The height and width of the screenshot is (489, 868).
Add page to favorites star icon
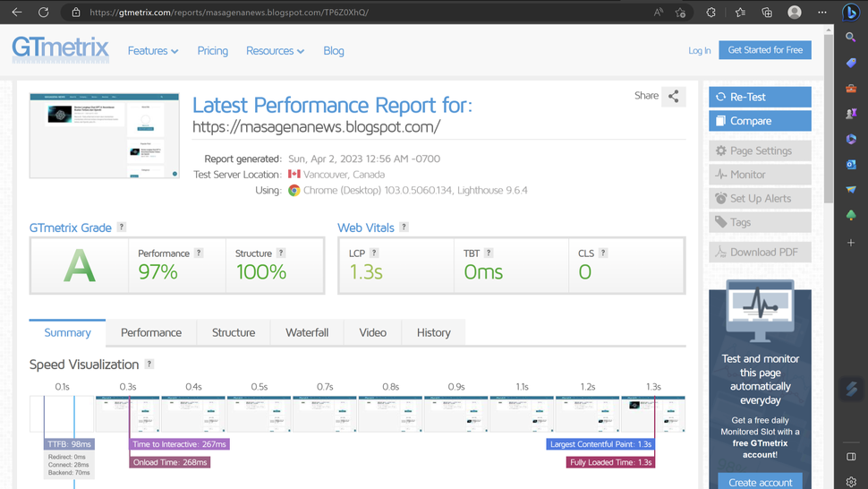coord(680,13)
